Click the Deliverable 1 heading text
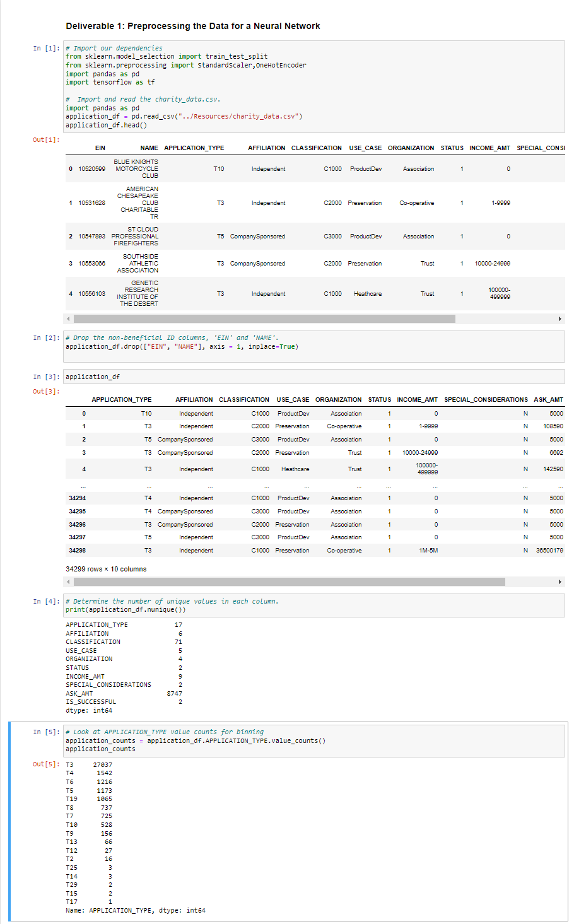This screenshot has height=924, width=574. pos(192,26)
